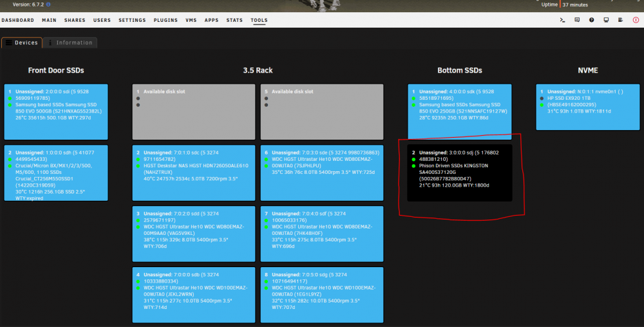Click the 'Front Door SSDs' group heading
The width and height of the screenshot is (644, 327).
56,71
